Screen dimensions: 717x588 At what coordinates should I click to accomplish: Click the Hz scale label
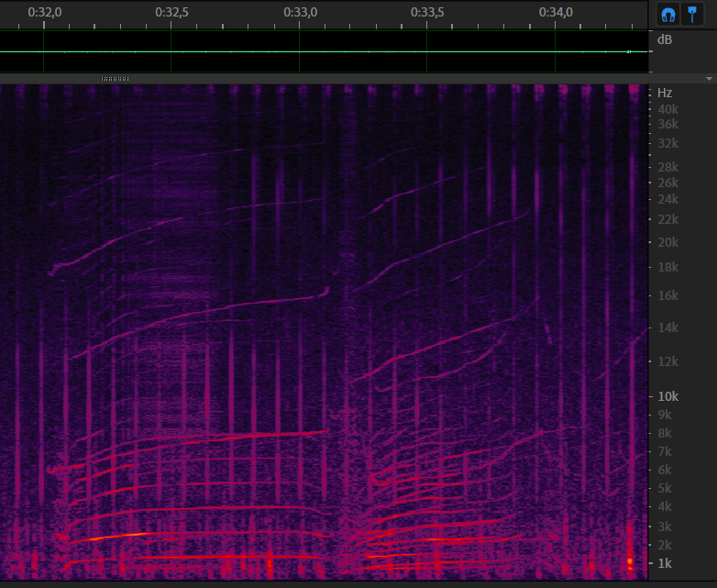tap(665, 93)
